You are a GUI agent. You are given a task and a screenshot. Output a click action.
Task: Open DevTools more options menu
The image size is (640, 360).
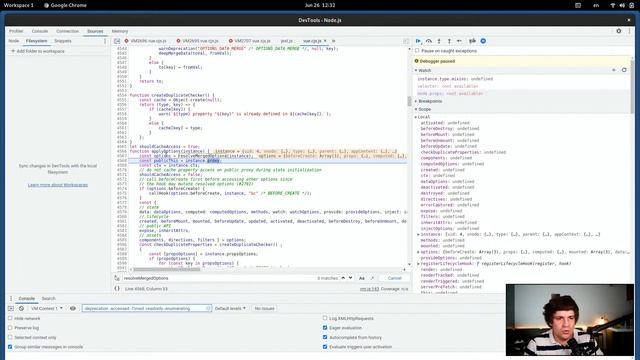[629, 31]
